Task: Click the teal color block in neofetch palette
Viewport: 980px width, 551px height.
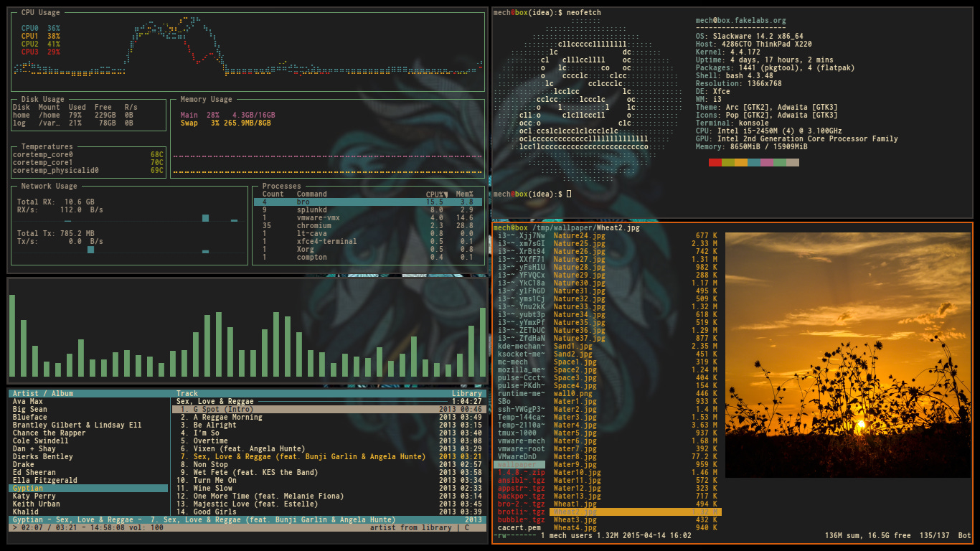Action: (x=753, y=163)
